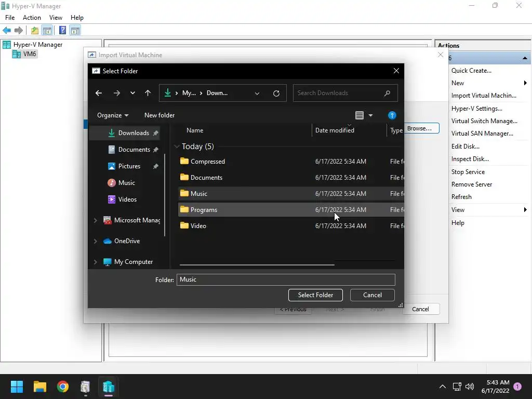The image size is (532, 399).
Task: Select the Compressed folder
Action: [x=291, y=162]
